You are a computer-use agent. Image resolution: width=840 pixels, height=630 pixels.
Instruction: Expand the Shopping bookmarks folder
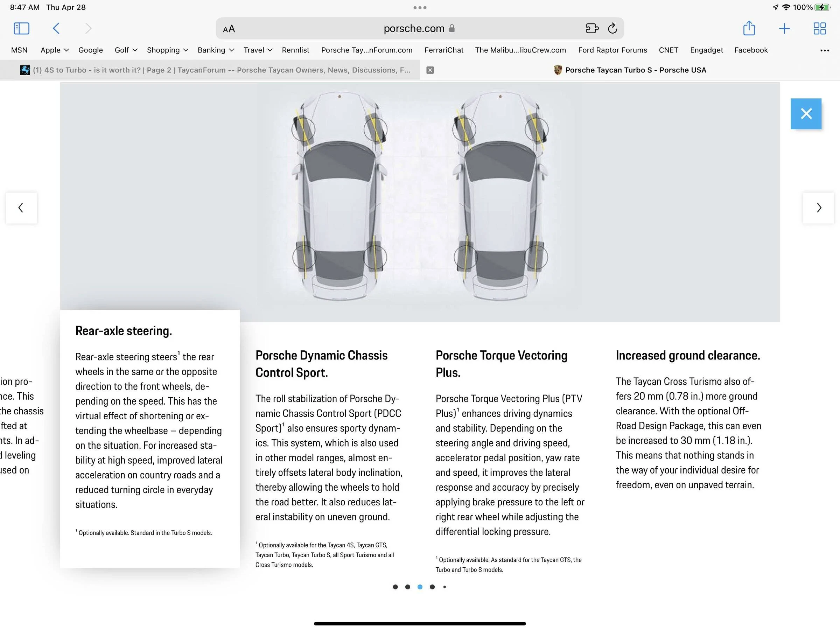coord(167,50)
